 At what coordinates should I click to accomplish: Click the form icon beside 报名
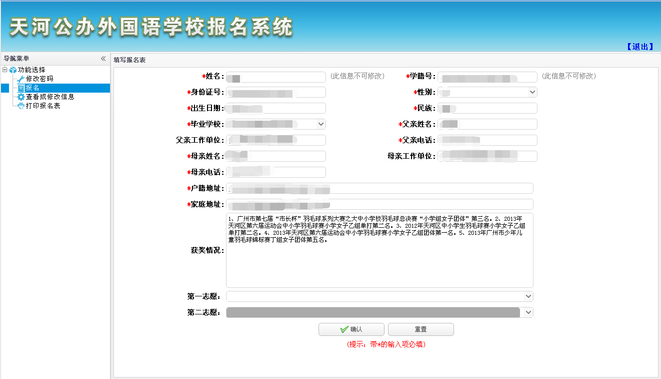point(21,88)
